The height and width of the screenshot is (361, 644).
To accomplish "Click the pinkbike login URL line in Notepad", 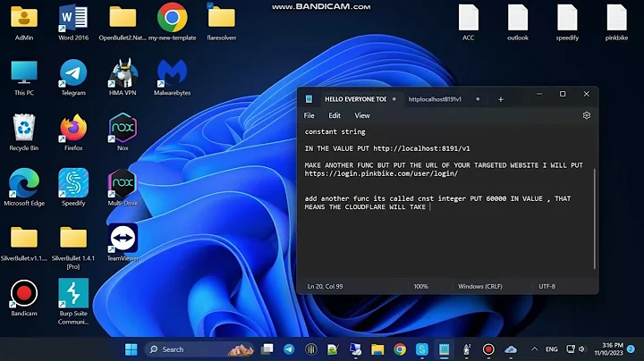I will coord(381,173).
